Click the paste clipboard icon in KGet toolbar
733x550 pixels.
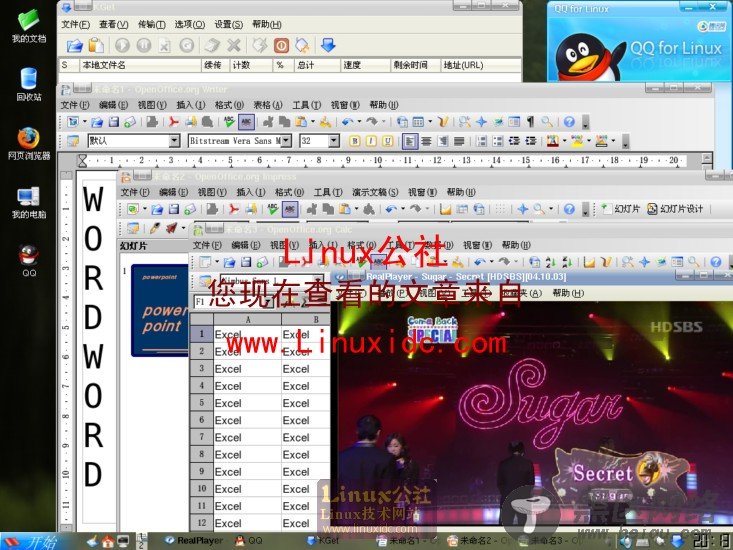coord(96,45)
